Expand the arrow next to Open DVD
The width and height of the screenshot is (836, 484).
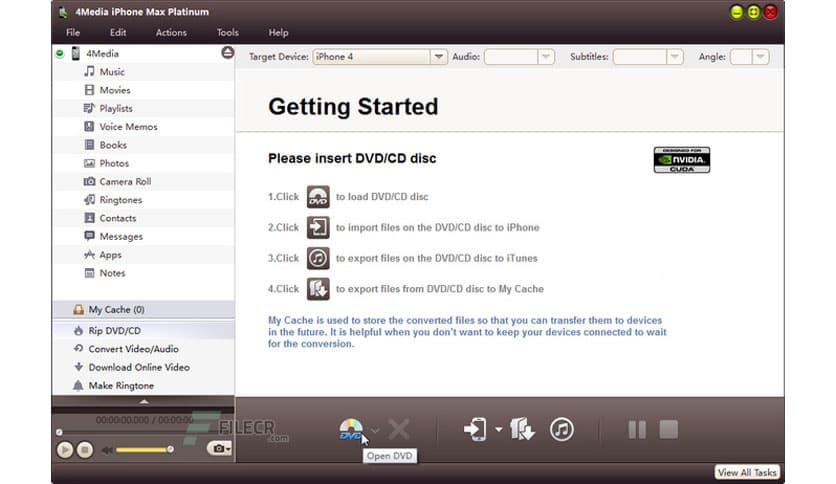(375, 431)
